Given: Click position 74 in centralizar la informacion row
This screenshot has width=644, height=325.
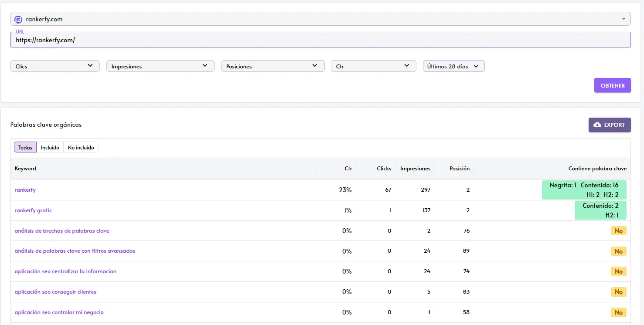Looking at the screenshot, I should coord(467,271).
